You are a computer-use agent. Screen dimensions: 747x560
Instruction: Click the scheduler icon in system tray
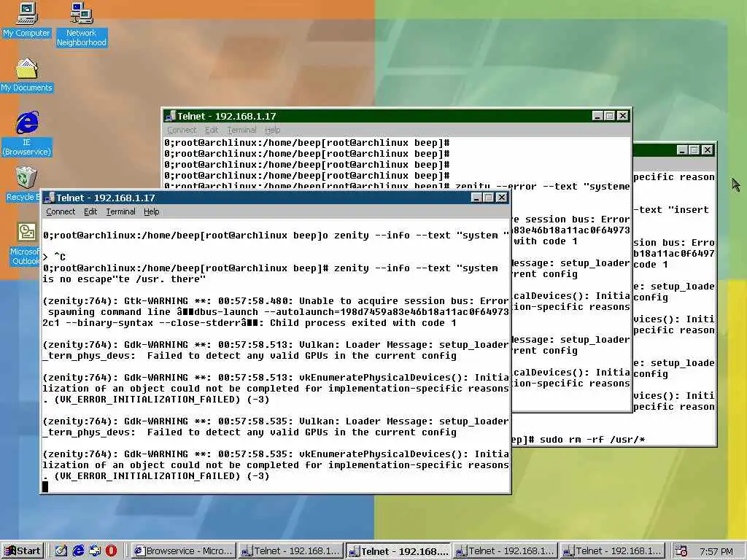[x=681, y=551]
